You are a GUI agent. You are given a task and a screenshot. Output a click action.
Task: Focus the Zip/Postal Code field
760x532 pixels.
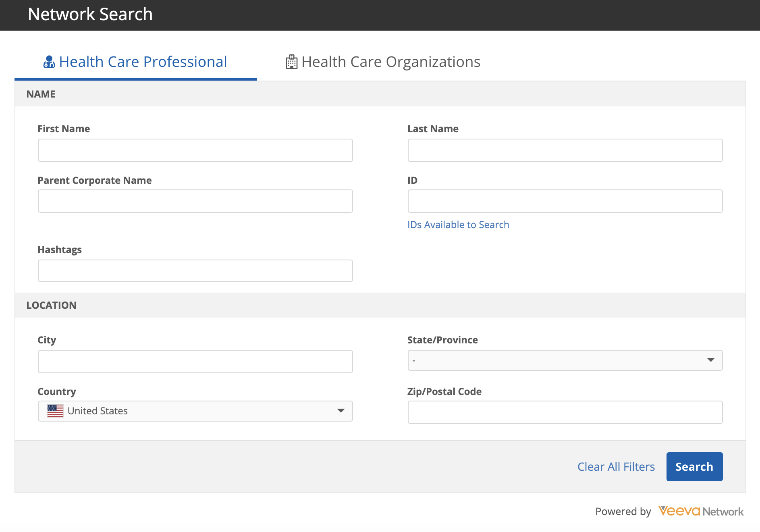tap(565, 412)
